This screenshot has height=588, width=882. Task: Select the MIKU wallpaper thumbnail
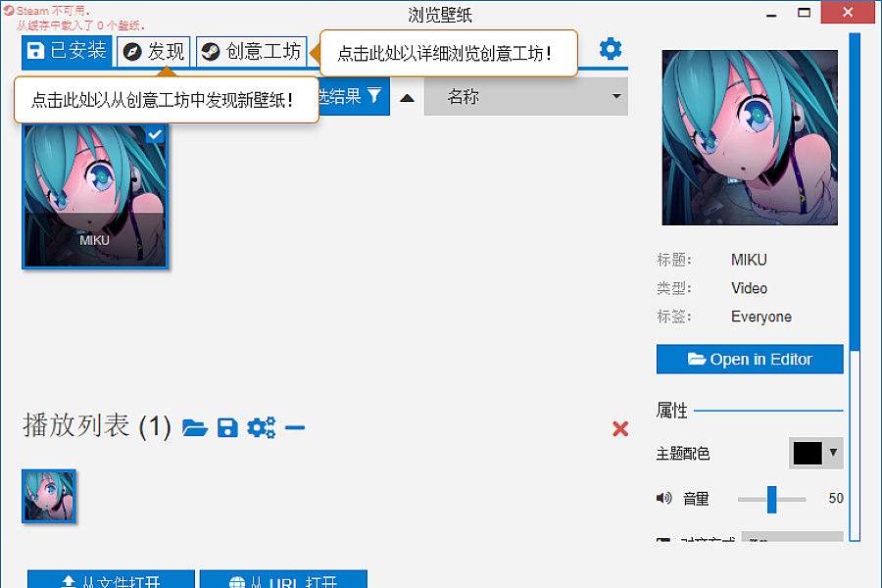95,195
